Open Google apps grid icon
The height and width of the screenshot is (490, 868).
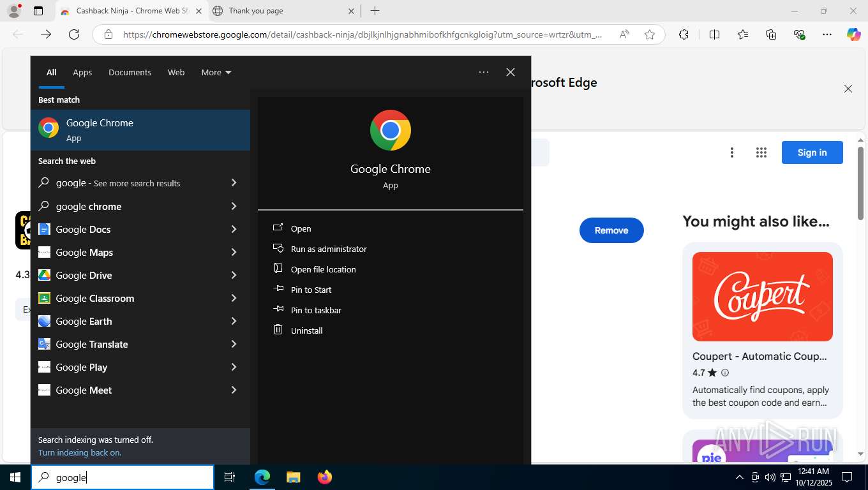(x=761, y=152)
